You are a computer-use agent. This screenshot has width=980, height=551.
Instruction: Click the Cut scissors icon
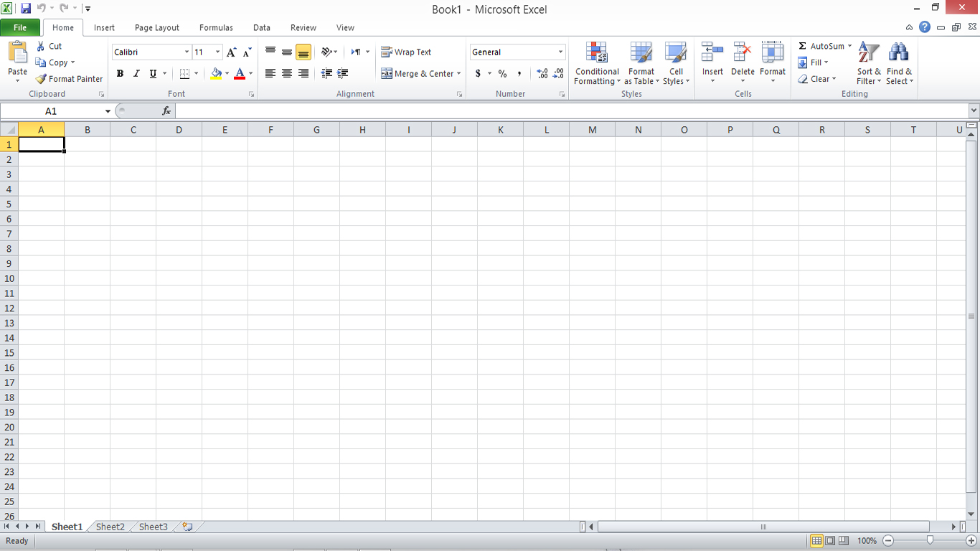[41, 46]
